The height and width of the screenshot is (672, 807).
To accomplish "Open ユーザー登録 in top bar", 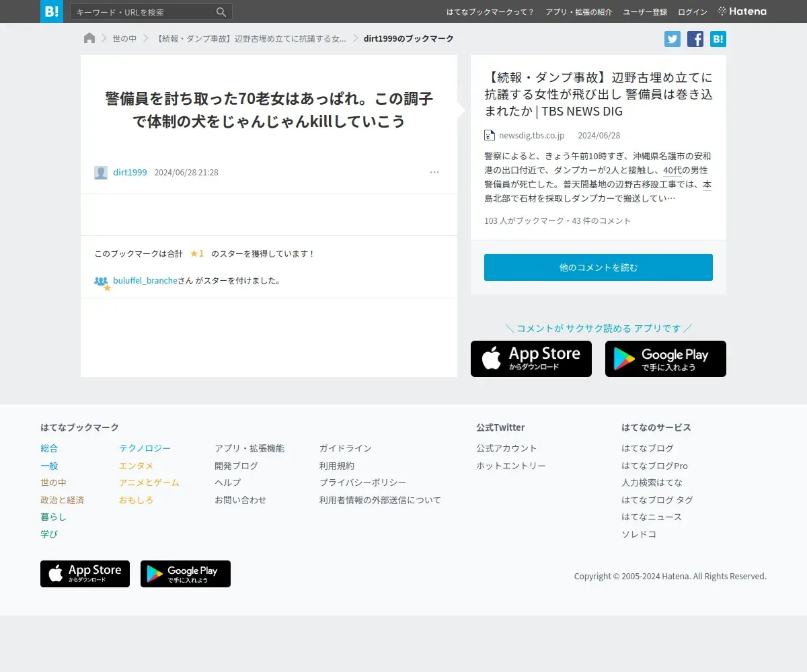I will tap(645, 12).
